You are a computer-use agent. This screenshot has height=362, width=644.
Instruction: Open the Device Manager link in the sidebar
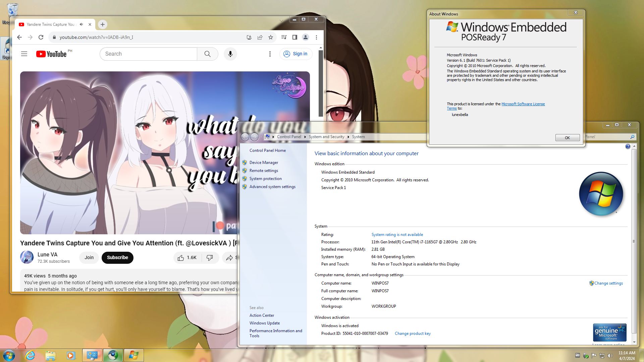pyautogui.click(x=264, y=163)
